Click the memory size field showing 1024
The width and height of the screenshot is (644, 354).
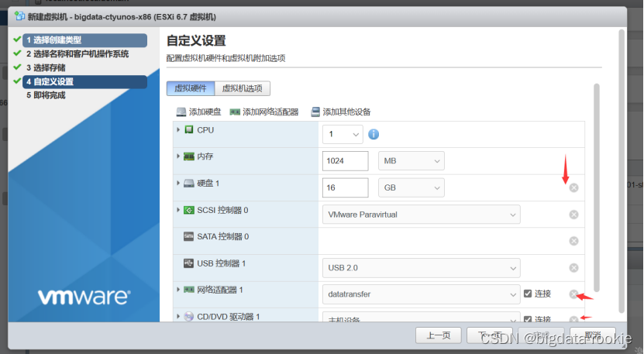346,161
